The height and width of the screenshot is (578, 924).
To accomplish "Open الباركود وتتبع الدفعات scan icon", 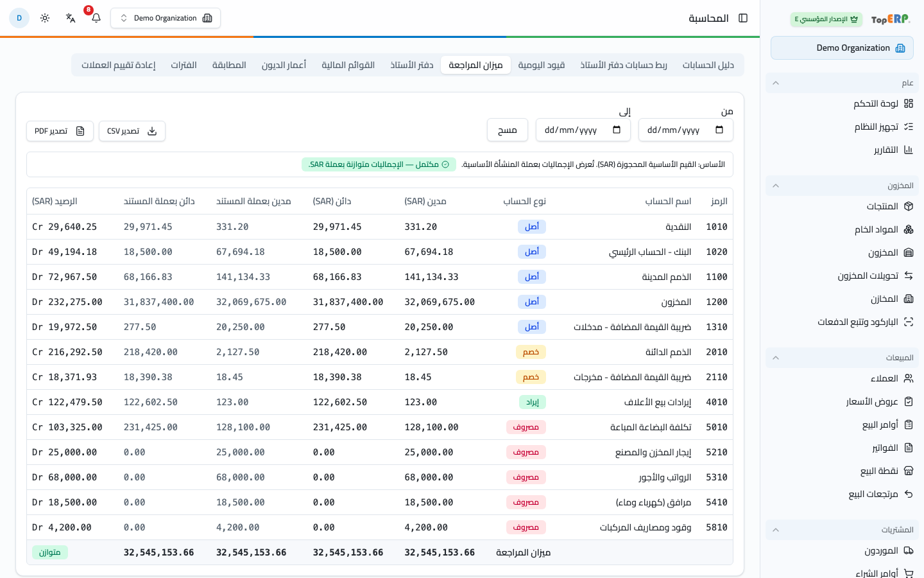I will 909,322.
